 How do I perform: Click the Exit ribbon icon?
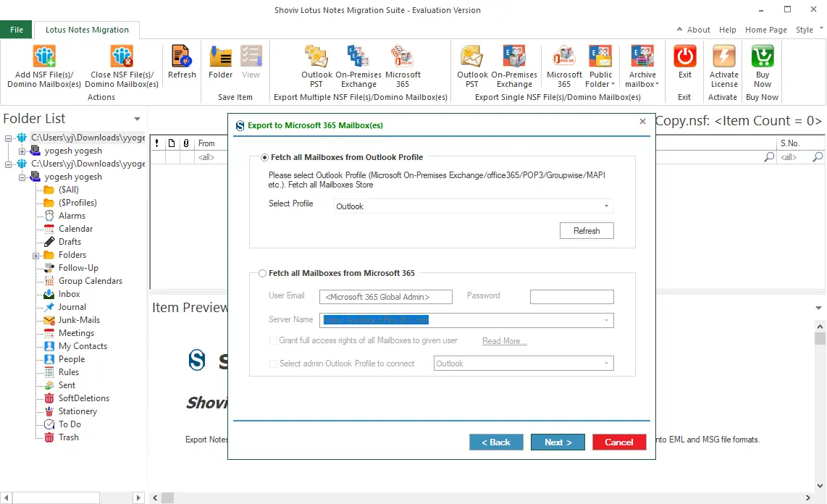click(684, 56)
